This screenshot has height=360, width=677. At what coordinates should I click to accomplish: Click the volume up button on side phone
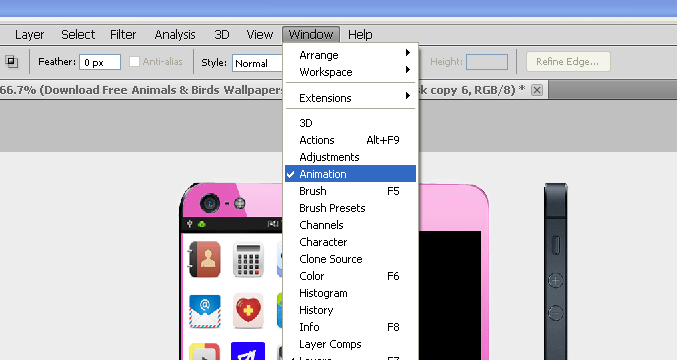point(555,281)
